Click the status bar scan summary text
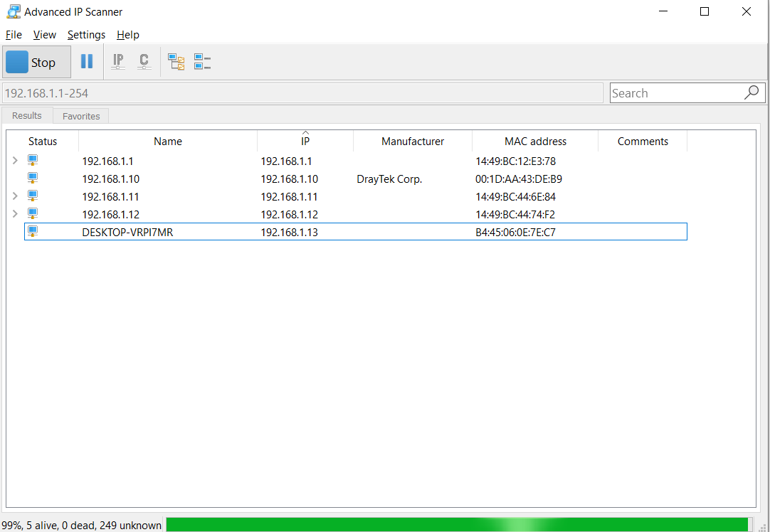 [82, 525]
